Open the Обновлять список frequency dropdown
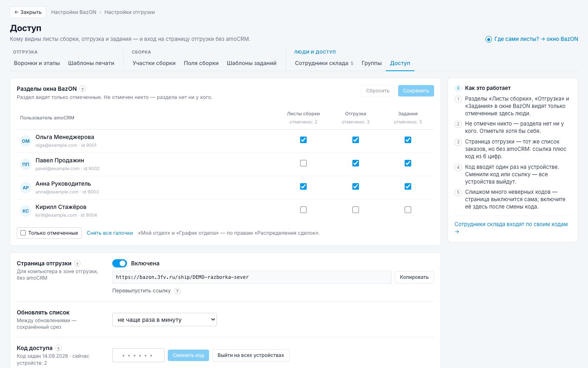The width and height of the screenshot is (588, 368). click(x=165, y=320)
